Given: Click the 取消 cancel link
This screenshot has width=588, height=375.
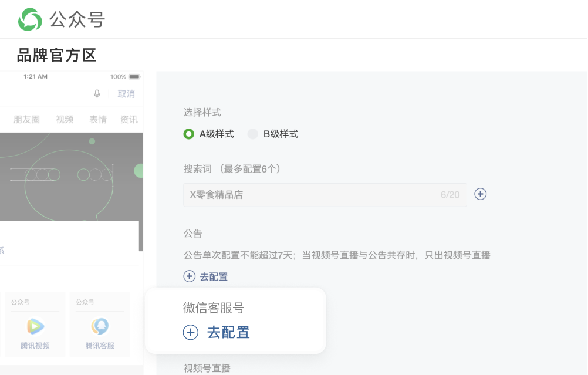Looking at the screenshot, I should pos(127,94).
